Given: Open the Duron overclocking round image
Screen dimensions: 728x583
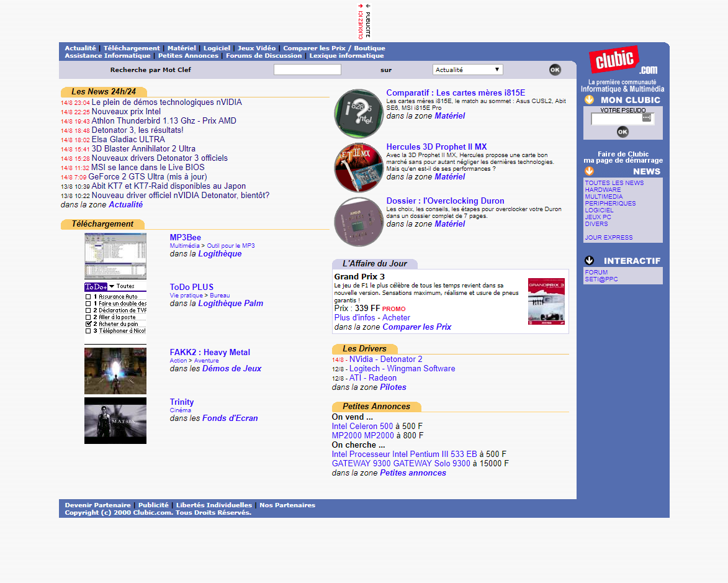Looking at the screenshot, I should tap(359, 222).
